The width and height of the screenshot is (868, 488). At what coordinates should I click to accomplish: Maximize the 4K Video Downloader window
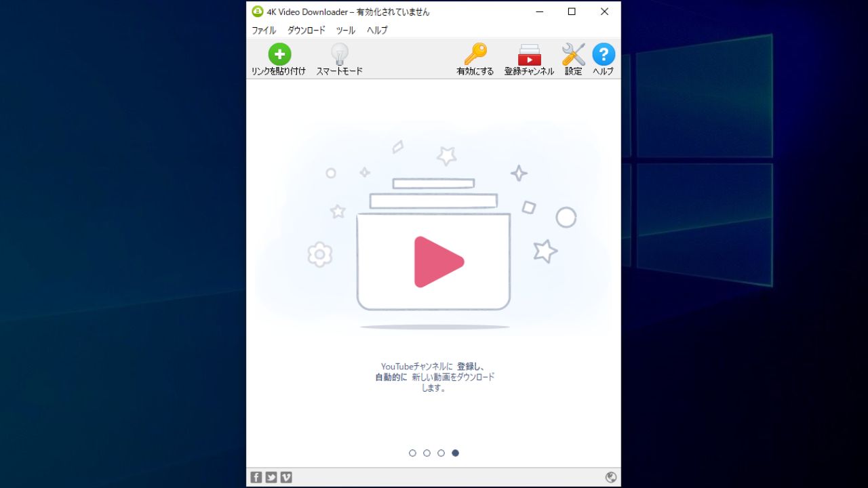click(572, 12)
